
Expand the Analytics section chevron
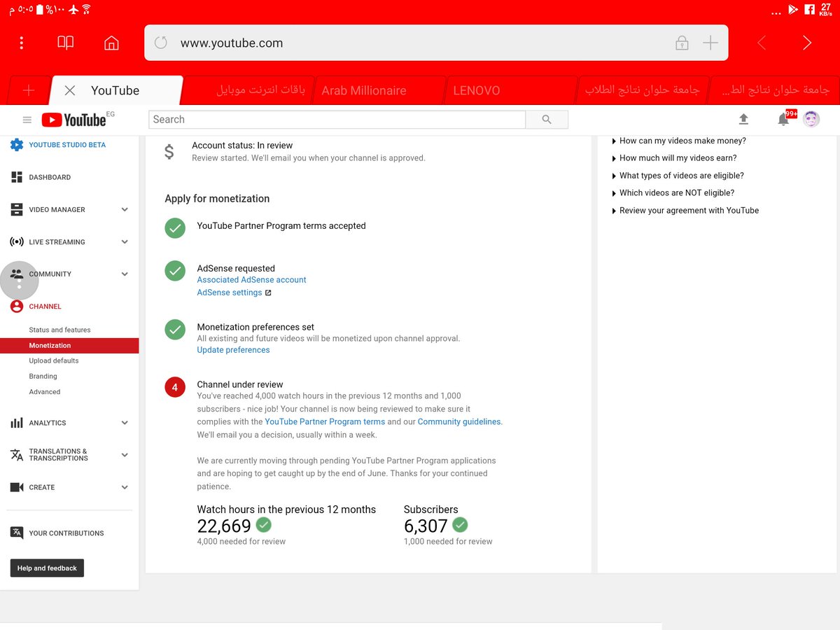click(125, 423)
